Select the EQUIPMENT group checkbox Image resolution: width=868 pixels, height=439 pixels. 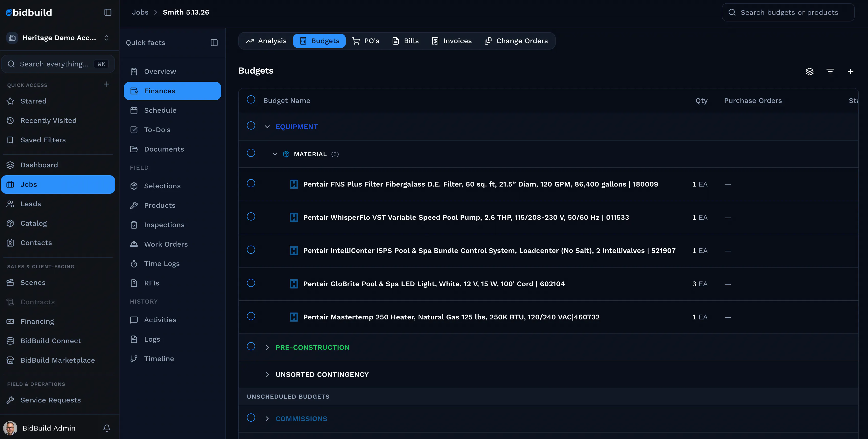click(x=251, y=126)
